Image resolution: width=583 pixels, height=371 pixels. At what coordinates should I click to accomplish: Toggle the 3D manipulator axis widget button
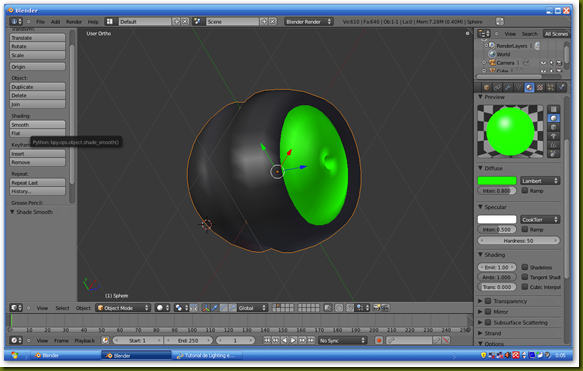(x=206, y=308)
